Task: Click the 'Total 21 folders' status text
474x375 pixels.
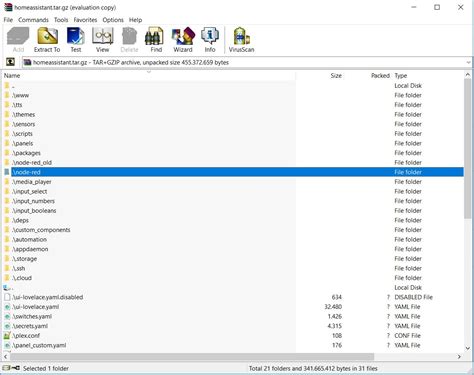Action: coord(313,368)
